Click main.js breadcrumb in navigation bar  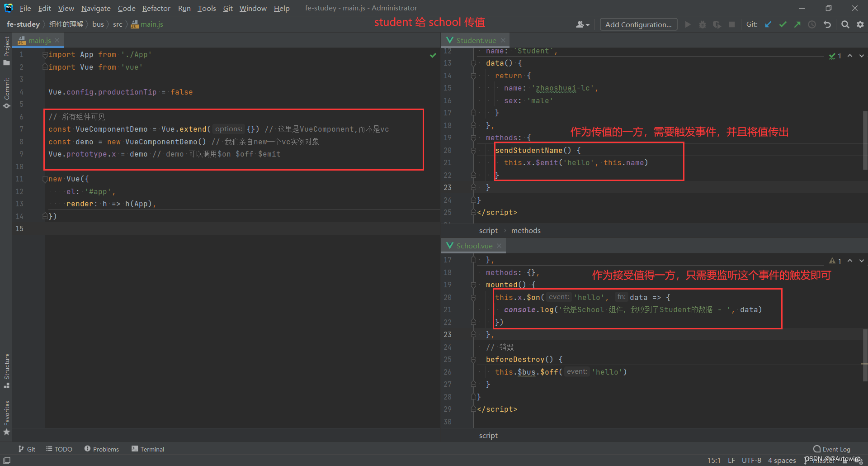(147, 24)
